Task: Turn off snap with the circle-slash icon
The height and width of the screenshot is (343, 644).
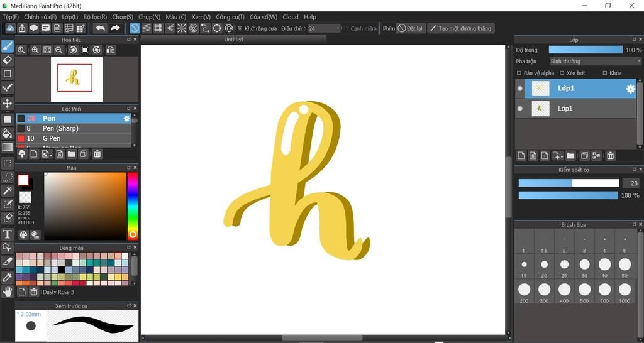Action: 135,28
